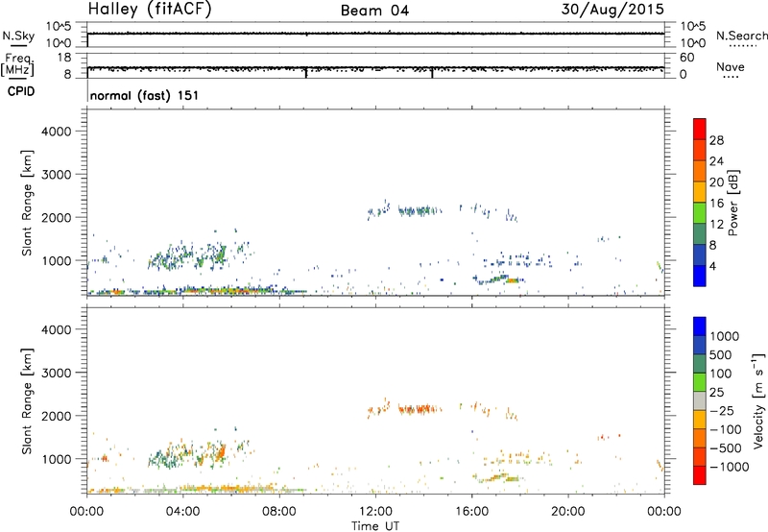Click the velocity panel 'Slant Range [km]' label
This screenshot has width=768, height=532.
pos(27,401)
